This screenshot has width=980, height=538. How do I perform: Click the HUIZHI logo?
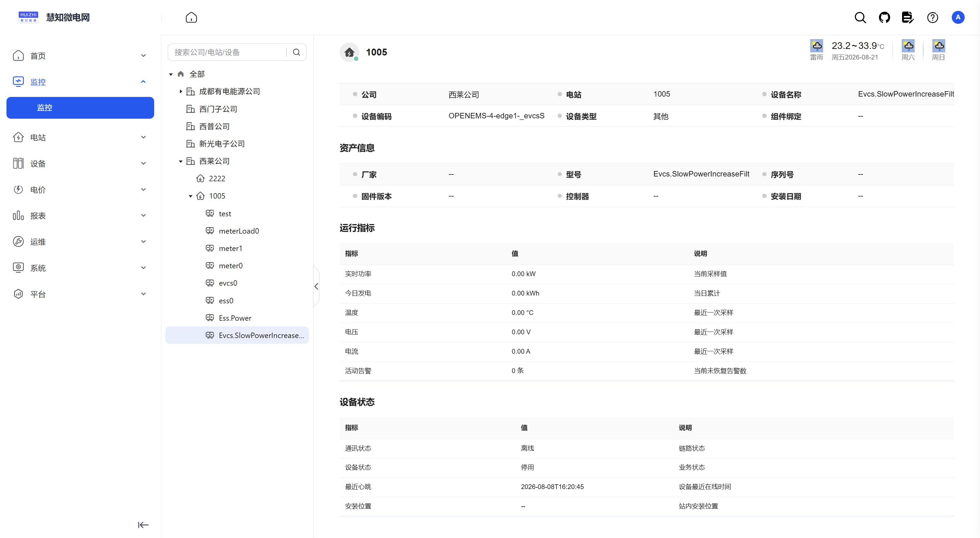pyautogui.click(x=28, y=17)
